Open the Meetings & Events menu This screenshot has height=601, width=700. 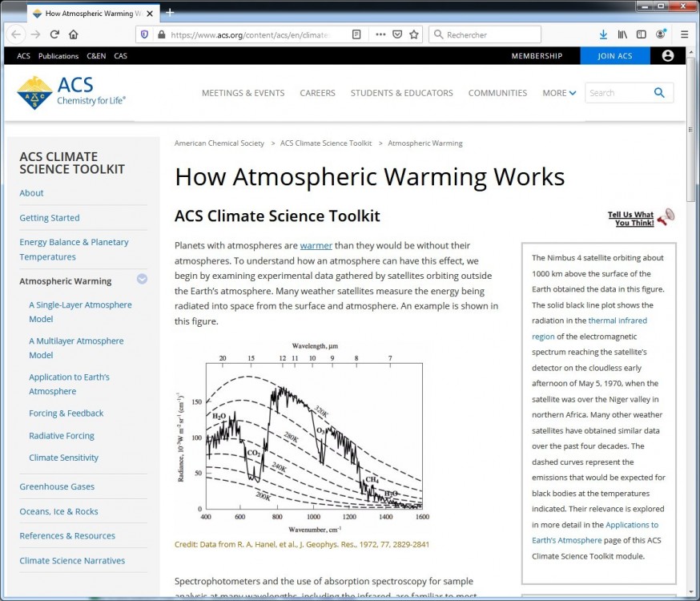click(243, 93)
